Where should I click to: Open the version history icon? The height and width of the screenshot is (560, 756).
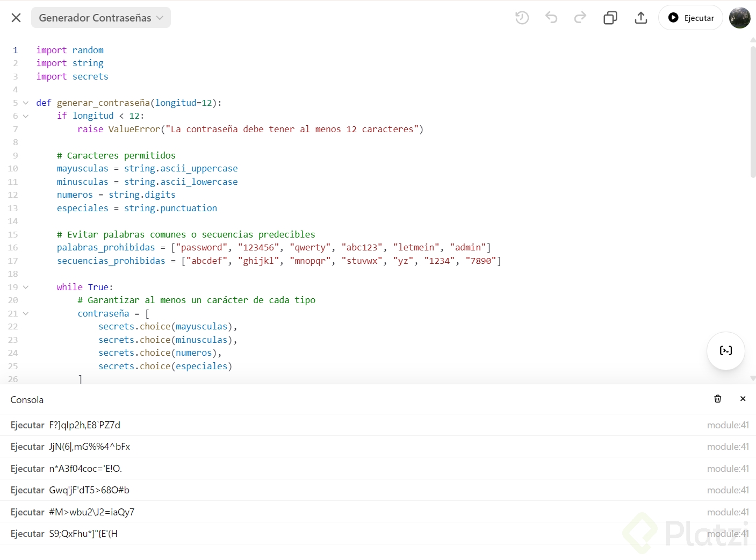(x=522, y=18)
